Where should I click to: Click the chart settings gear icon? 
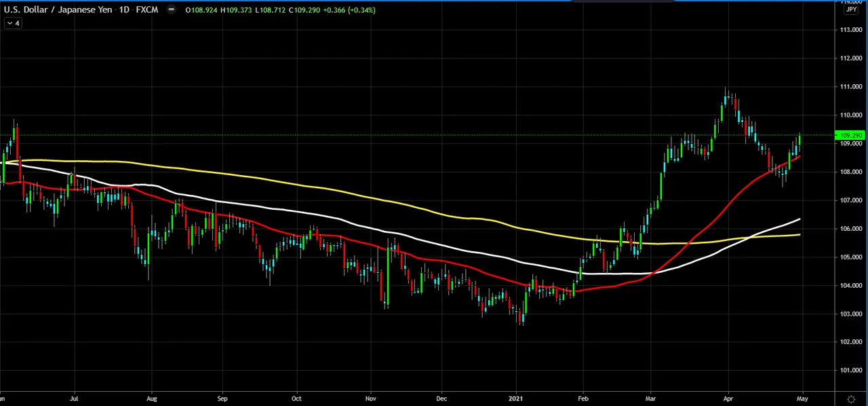pos(851,399)
